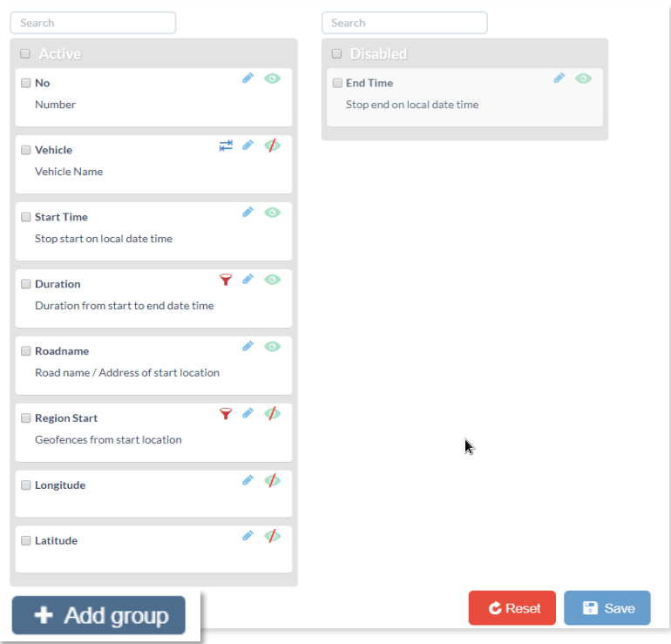Hide the Duration column via eye icon
Image resolution: width=671 pixels, height=644 pixels.
[x=273, y=280]
